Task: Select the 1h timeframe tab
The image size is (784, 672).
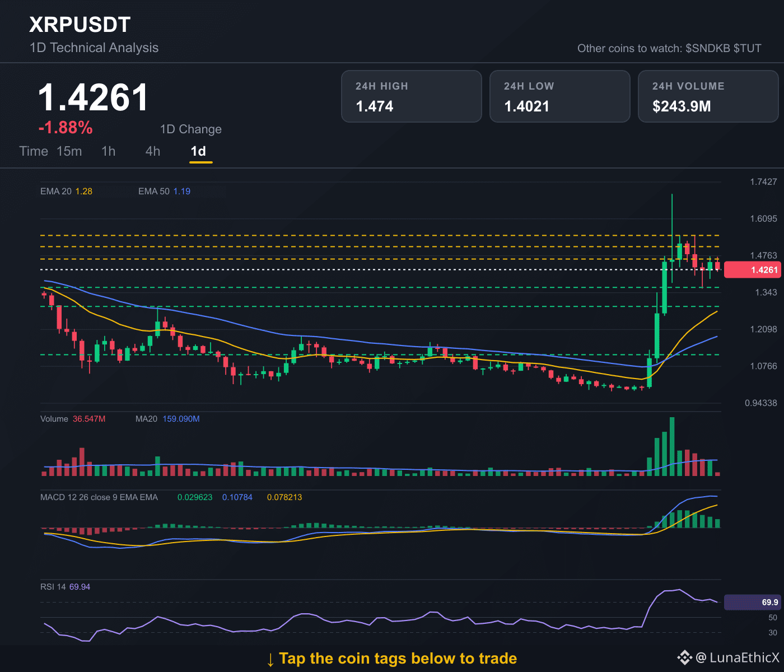Action: tap(108, 151)
